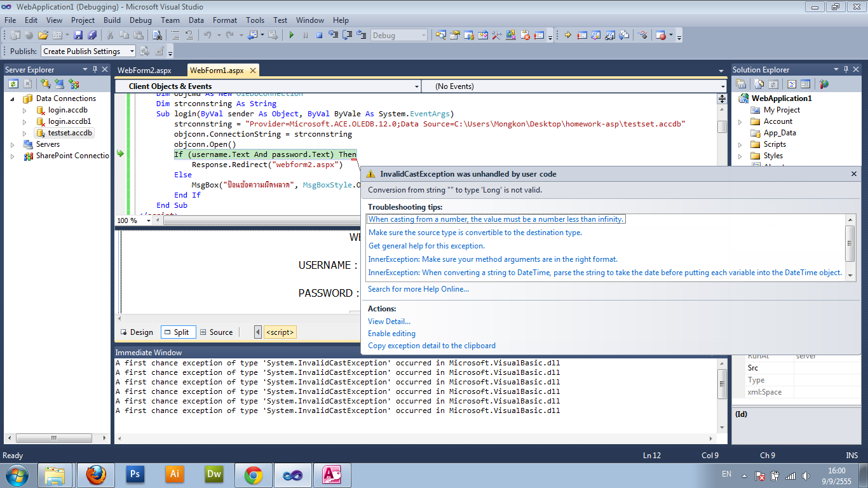The image size is (868, 488).
Task: Continue debugging with the green play icon
Action: pos(292,36)
